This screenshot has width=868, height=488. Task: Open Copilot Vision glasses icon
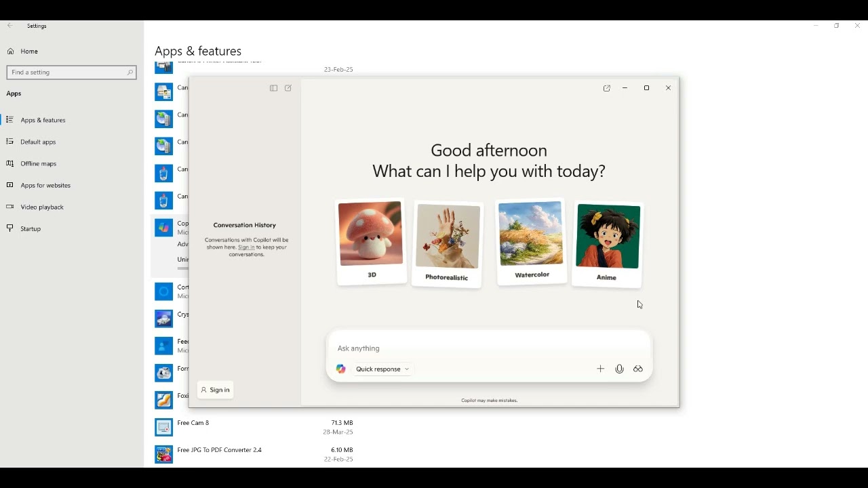[x=638, y=369]
